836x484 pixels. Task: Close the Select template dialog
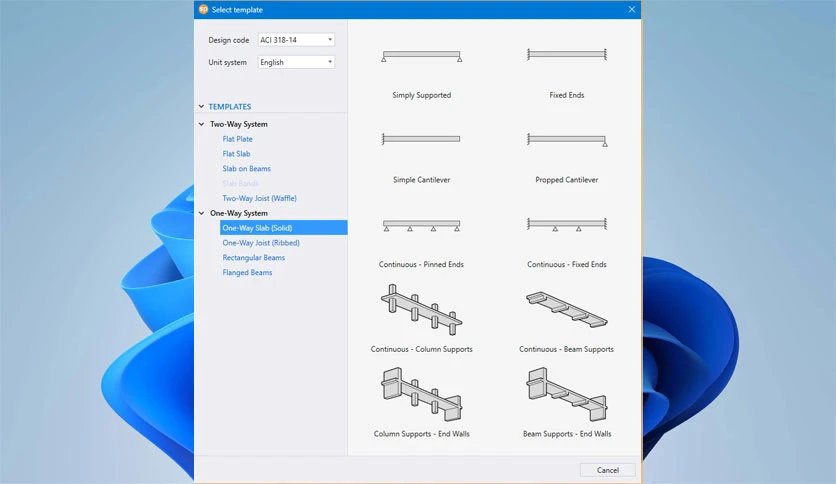click(x=631, y=10)
